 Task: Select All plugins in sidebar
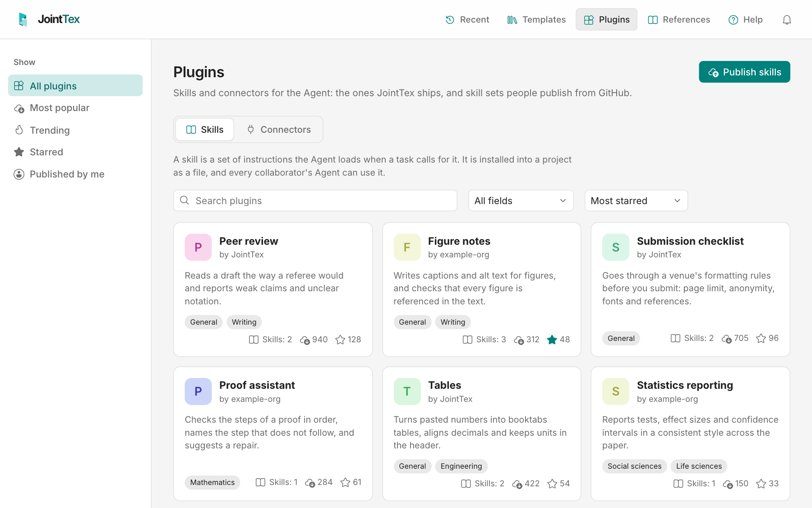(75, 86)
